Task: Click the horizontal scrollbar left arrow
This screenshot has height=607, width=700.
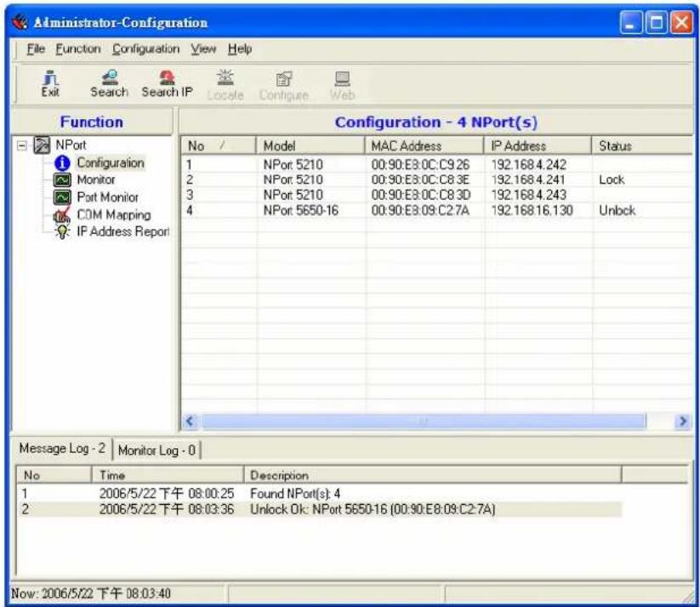Action: (x=191, y=421)
